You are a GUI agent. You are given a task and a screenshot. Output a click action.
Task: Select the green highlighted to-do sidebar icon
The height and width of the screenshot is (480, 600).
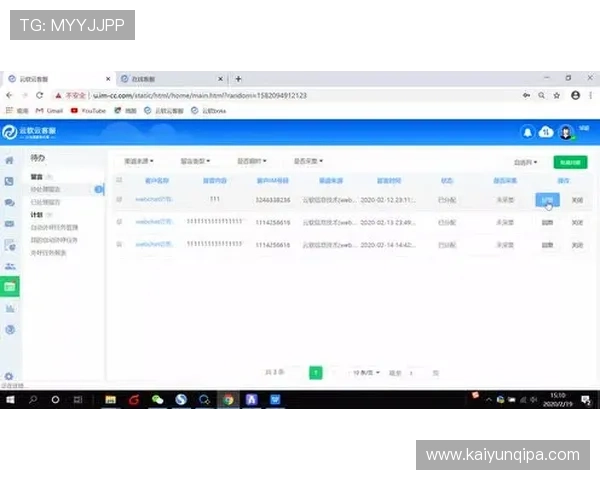click(10, 287)
